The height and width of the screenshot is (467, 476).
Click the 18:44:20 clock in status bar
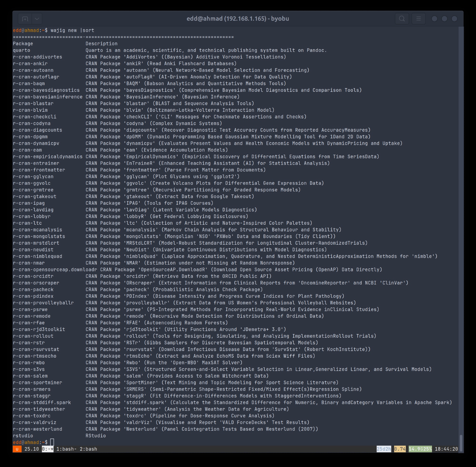click(x=446, y=449)
